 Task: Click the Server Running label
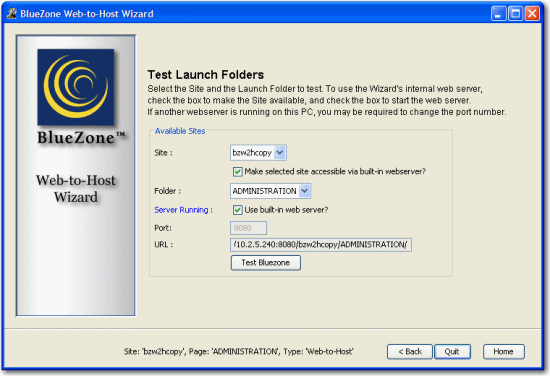click(x=183, y=210)
